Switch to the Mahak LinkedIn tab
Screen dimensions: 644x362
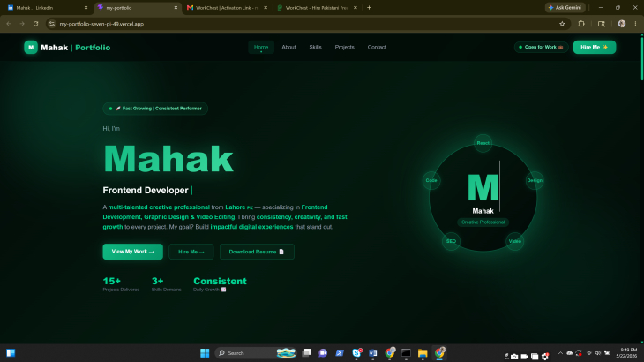[x=48, y=7]
